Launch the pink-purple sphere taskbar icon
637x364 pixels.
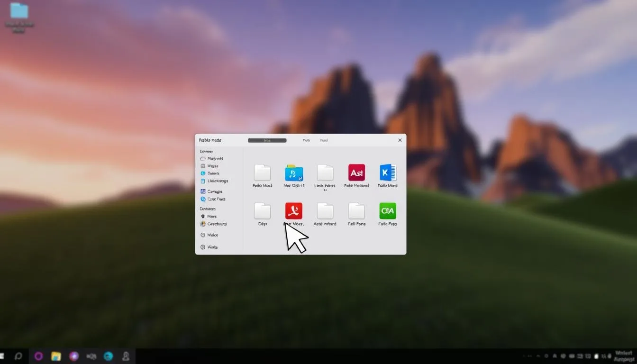tap(73, 356)
